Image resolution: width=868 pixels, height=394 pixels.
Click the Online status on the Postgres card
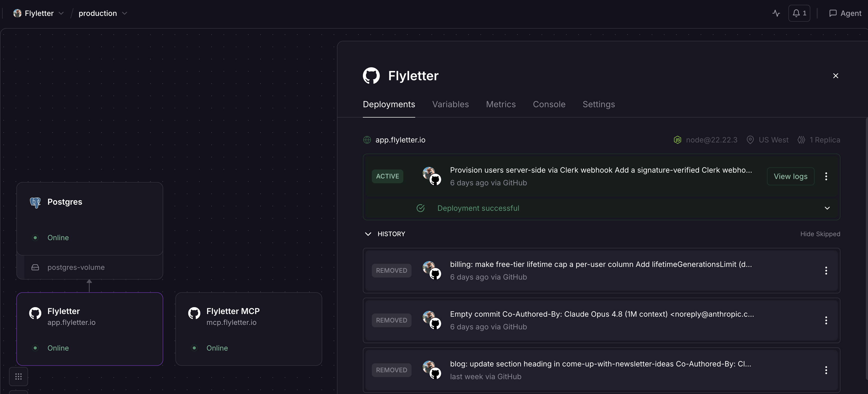[x=58, y=238]
